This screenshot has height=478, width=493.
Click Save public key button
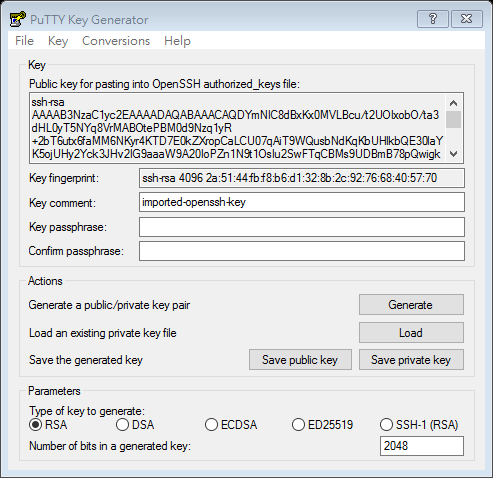300,360
